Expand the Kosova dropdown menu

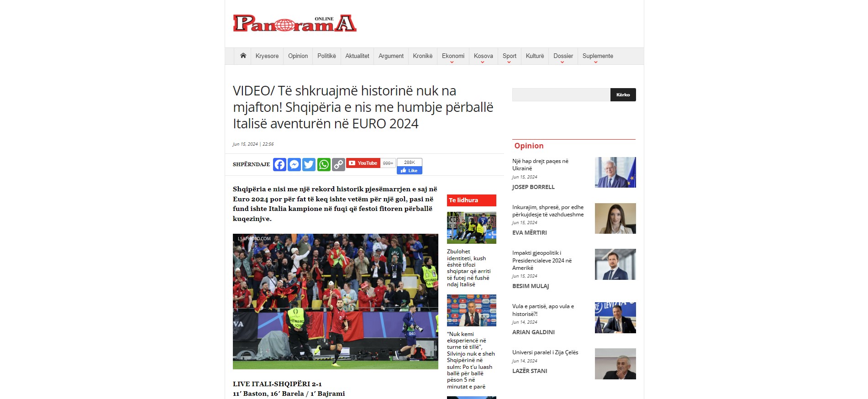(x=483, y=56)
